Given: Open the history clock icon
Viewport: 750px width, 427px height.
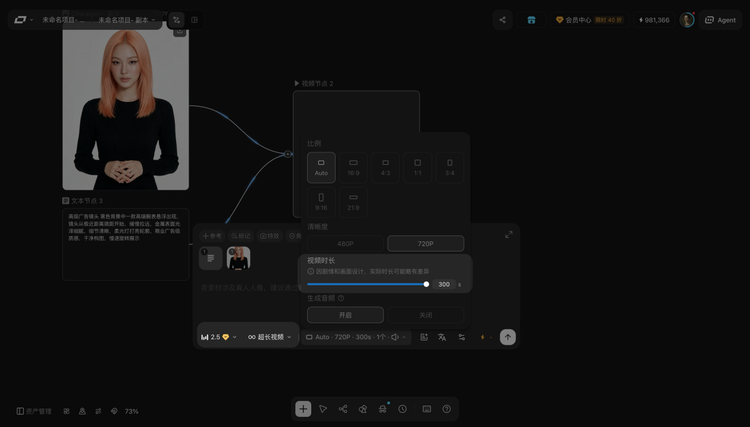Looking at the screenshot, I should pyautogui.click(x=403, y=409).
